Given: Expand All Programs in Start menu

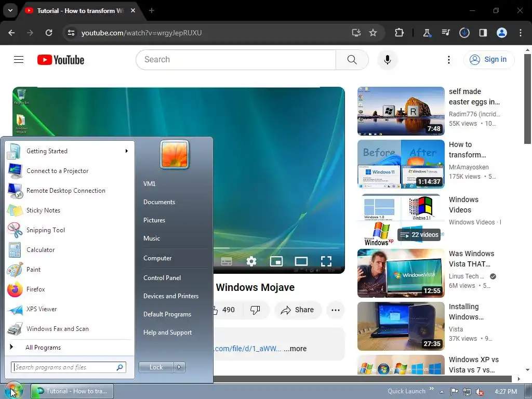Looking at the screenshot, I should (x=69, y=348).
